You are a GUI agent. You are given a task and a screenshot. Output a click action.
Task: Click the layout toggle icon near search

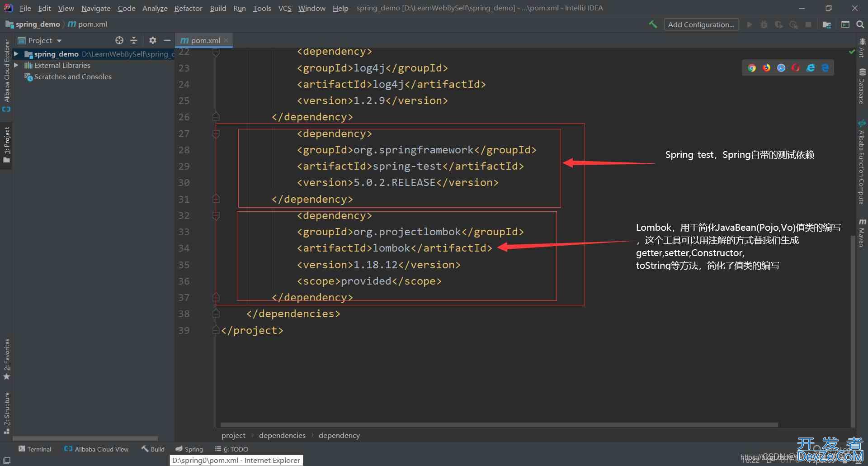click(845, 24)
